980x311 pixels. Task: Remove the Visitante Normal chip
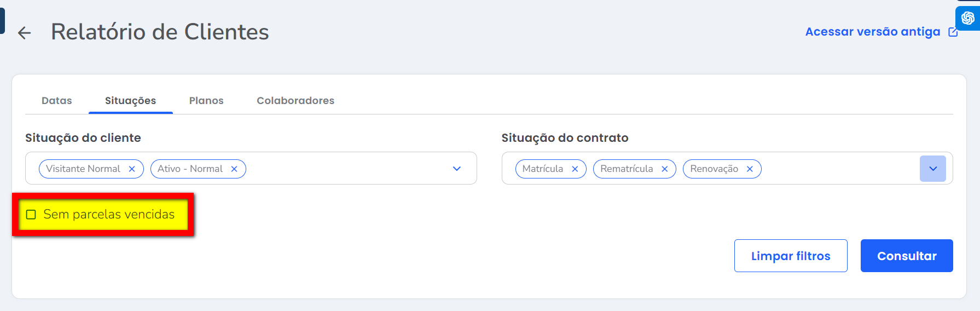[132, 169]
